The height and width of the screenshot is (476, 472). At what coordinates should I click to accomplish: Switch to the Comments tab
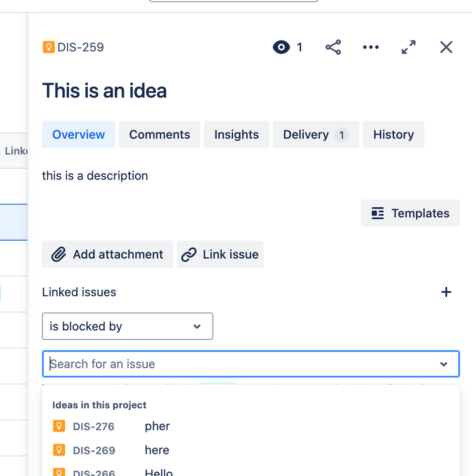159,134
